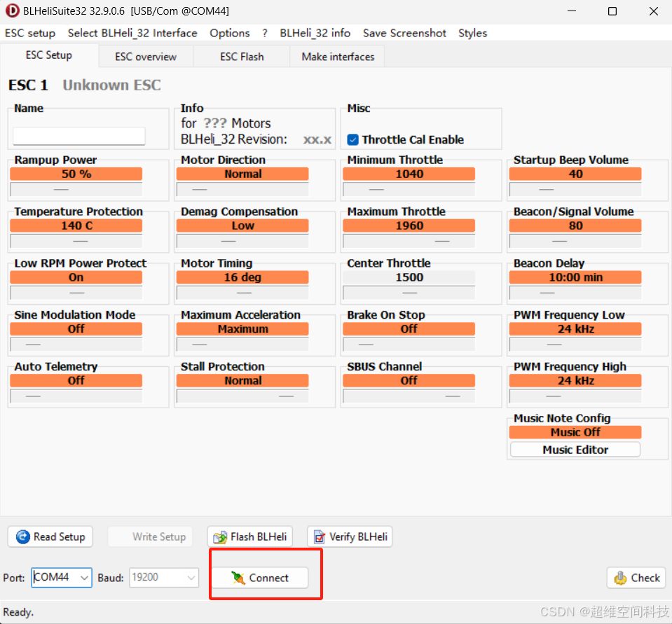This screenshot has width=672, height=624.
Task: Click the Stall Protection slider
Action: [x=242, y=396]
